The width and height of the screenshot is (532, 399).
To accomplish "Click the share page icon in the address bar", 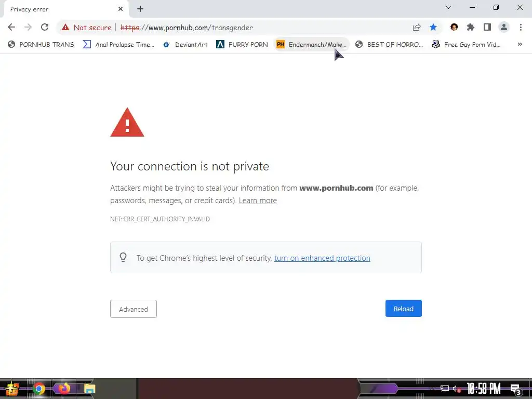I will pos(417,28).
